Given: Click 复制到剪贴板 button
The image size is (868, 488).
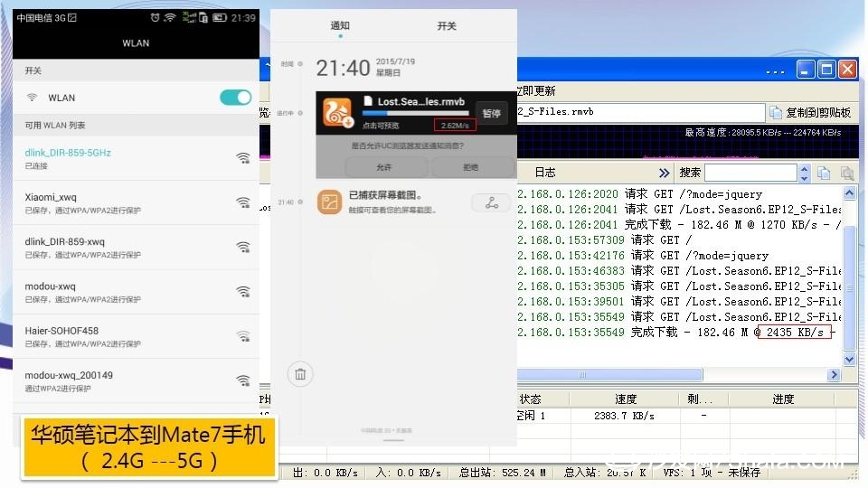Looking at the screenshot, I should tap(810, 112).
